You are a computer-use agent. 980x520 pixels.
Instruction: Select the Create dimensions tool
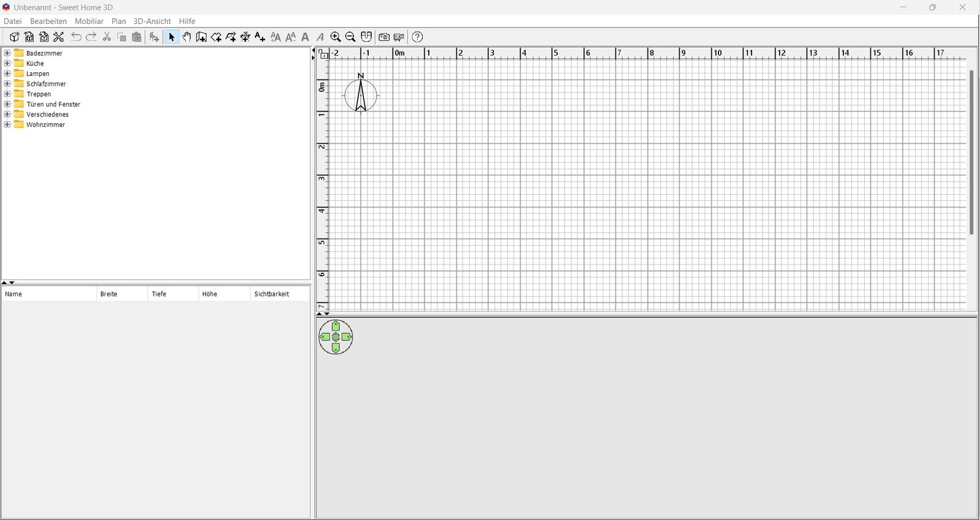coord(246,37)
